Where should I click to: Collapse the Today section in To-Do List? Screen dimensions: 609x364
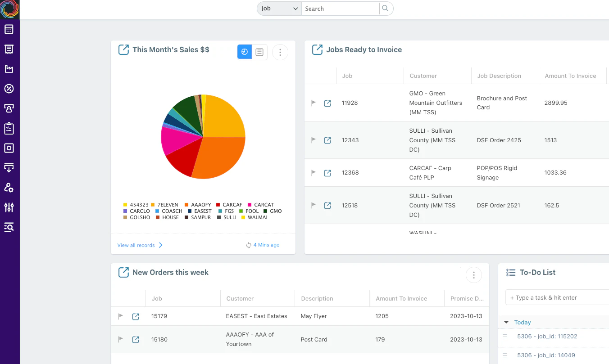[506, 322]
